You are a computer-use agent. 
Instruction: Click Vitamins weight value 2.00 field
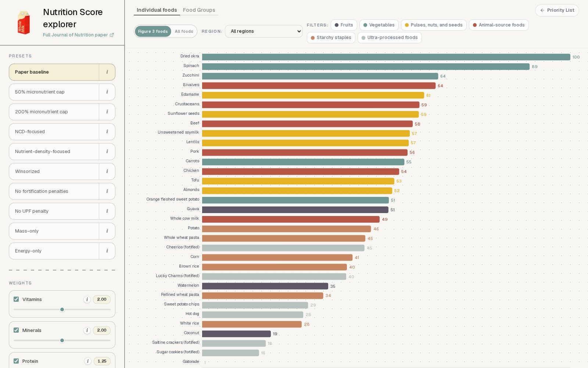(102, 300)
